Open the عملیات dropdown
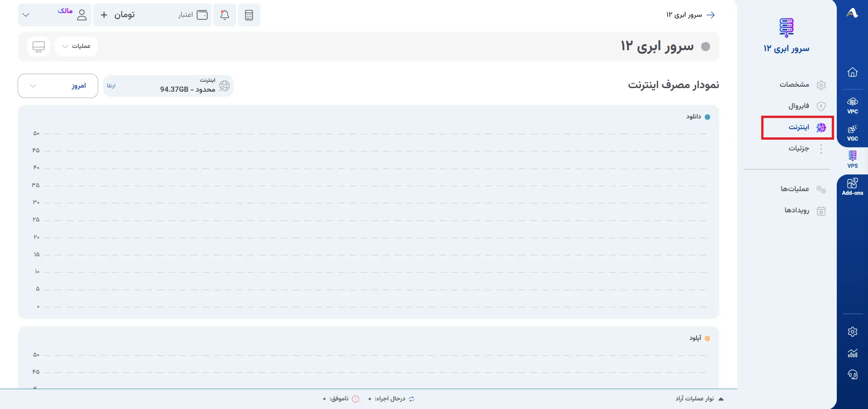This screenshot has height=409, width=868. click(76, 46)
